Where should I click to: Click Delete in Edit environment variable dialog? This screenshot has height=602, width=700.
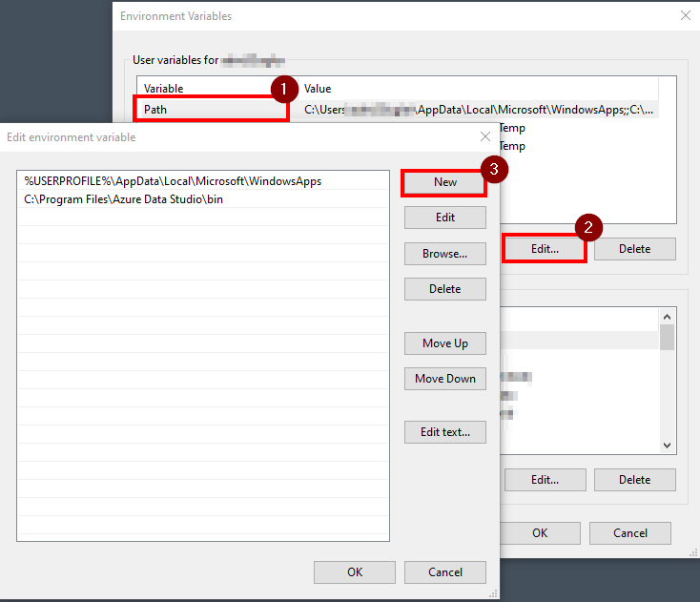click(444, 289)
